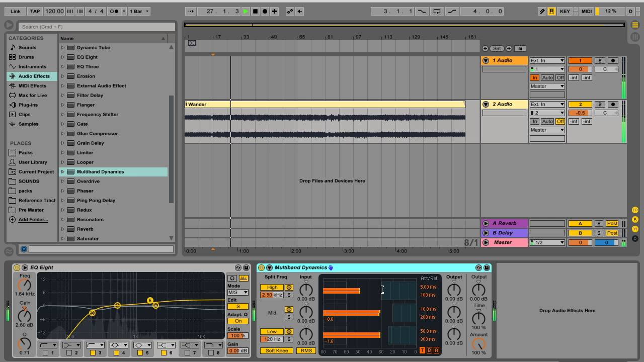Click Show/Hide browser arrow icon
644x362 pixels.
coord(9,25)
